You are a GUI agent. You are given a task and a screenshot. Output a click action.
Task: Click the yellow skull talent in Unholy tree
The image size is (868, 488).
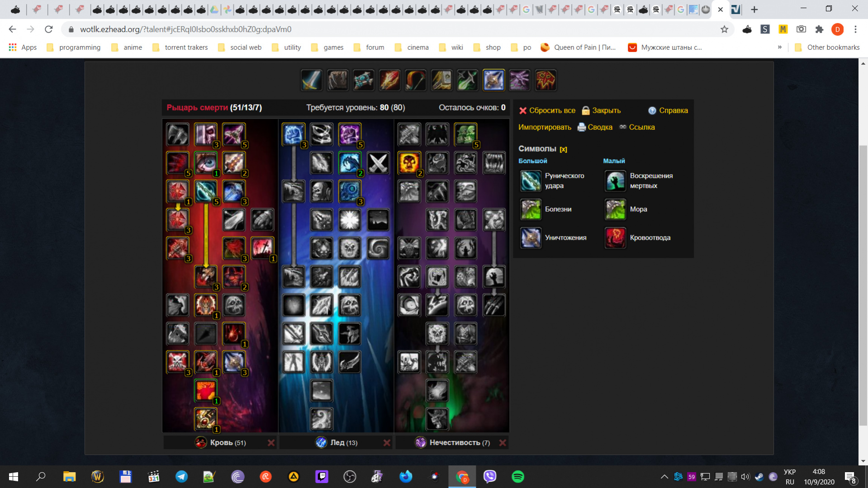click(x=409, y=163)
